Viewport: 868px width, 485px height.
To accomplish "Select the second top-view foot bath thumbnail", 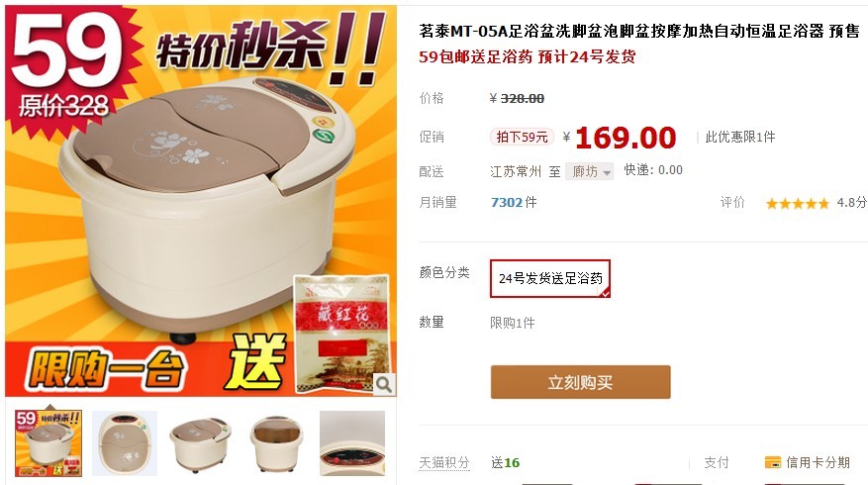I will pos(125,443).
